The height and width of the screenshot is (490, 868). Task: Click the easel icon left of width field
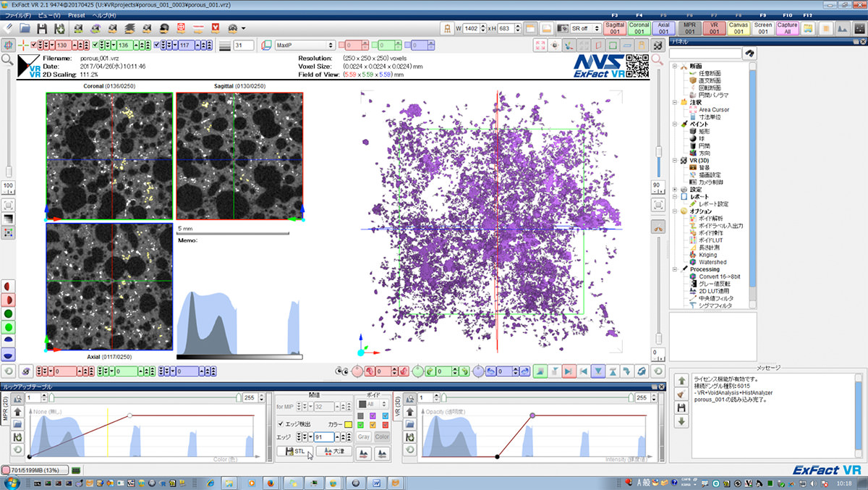[x=448, y=28]
